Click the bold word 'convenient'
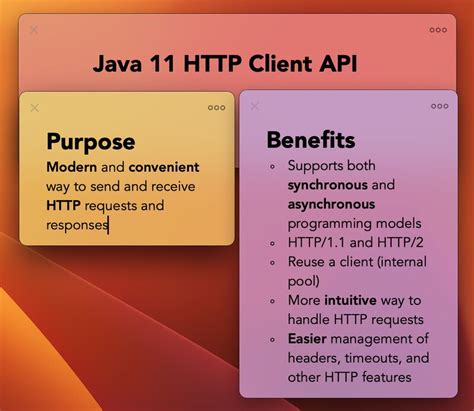Image resolution: width=474 pixels, height=411 pixels. (x=164, y=167)
